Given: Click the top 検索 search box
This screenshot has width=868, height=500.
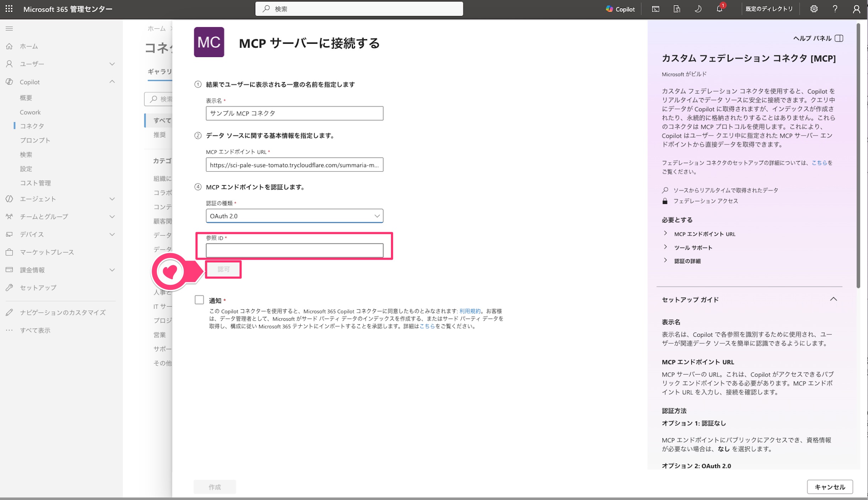Looking at the screenshot, I should pyautogui.click(x=359, y=9).
